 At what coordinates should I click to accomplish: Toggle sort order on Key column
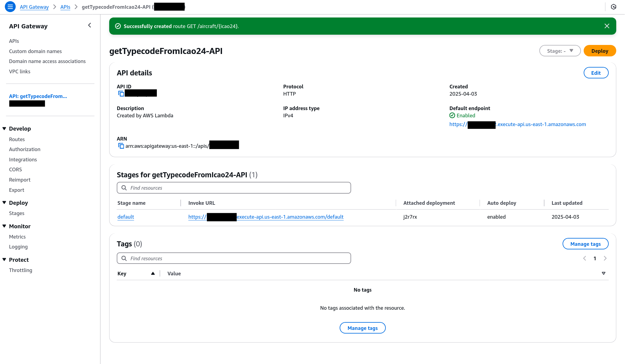153,273
